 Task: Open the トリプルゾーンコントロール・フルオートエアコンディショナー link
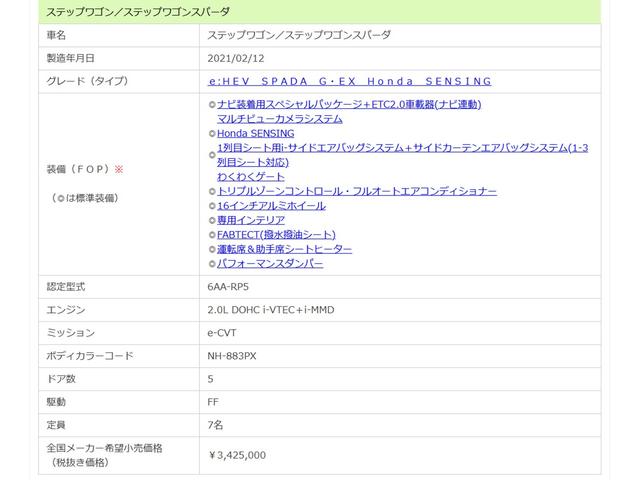(x=356, y=191)
